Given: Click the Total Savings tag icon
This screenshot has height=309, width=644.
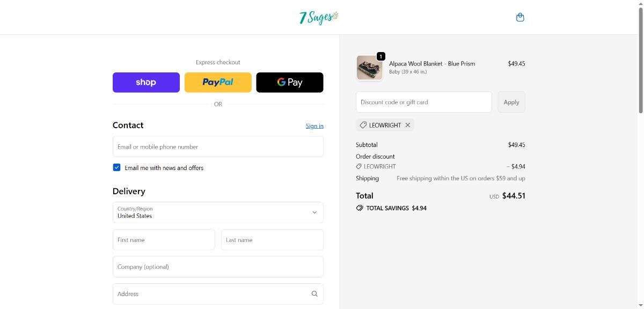Looking at the screenshot, I should coord(360,208).
